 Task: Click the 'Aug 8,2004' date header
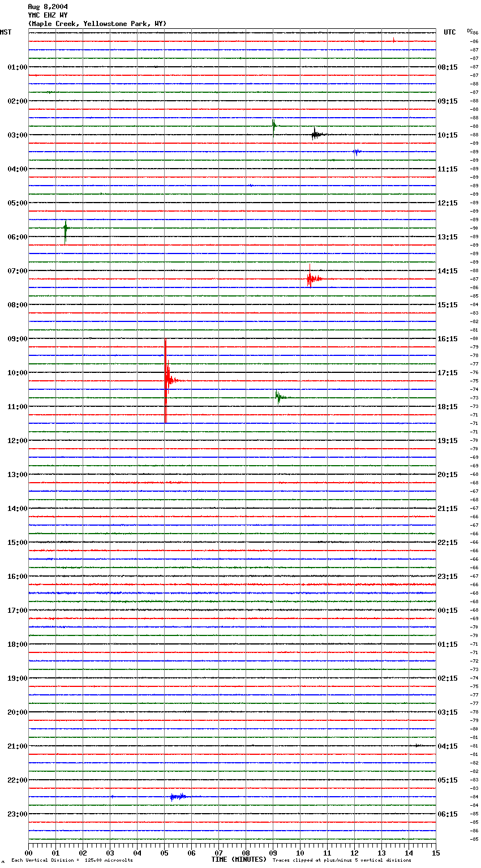coord(48,7)
